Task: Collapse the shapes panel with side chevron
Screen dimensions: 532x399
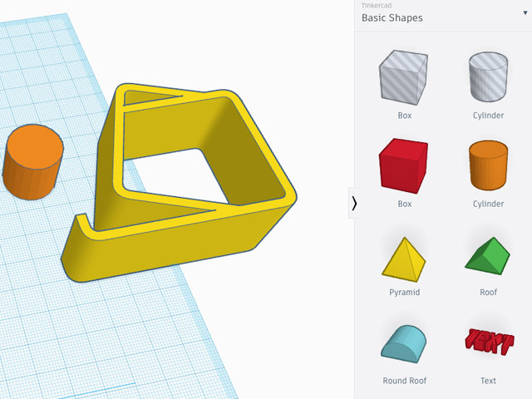Action: [x=354, y=203]
